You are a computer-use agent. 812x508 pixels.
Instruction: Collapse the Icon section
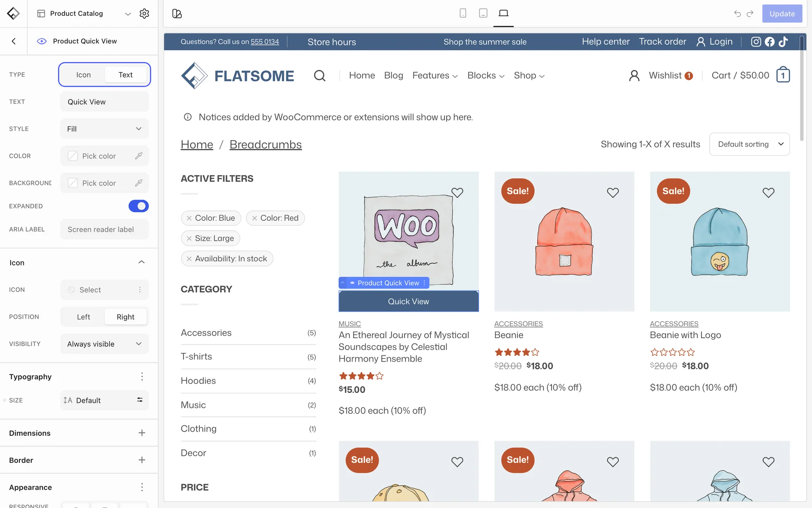(x=141, y=262)
